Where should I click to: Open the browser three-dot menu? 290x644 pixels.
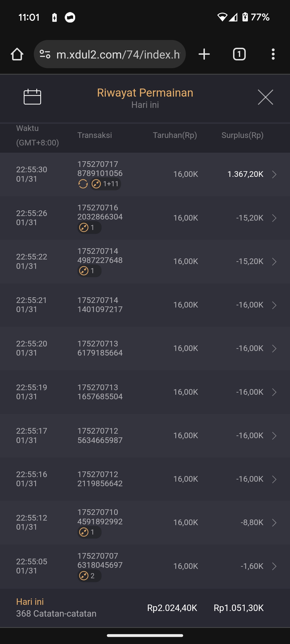click(x=273, y=54)
